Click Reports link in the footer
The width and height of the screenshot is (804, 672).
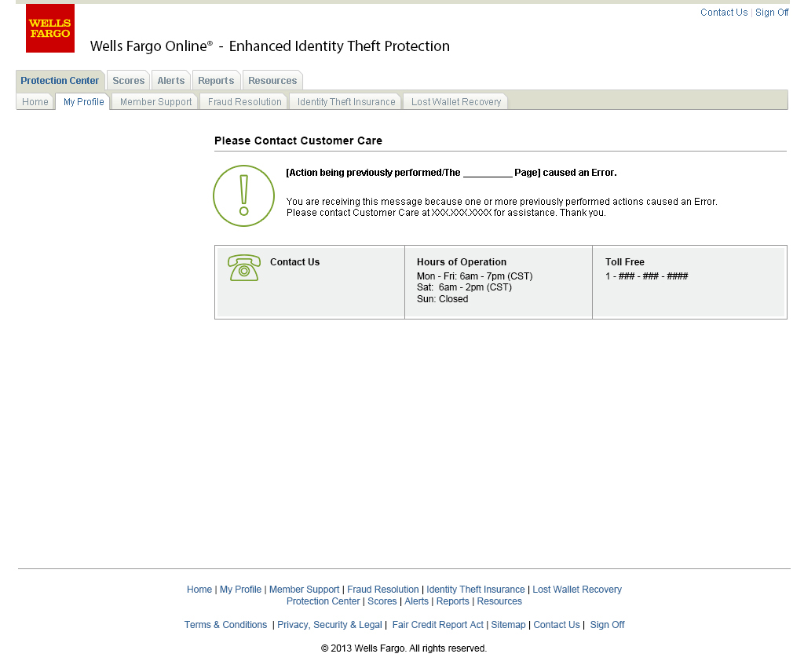(x=453, y=601)
